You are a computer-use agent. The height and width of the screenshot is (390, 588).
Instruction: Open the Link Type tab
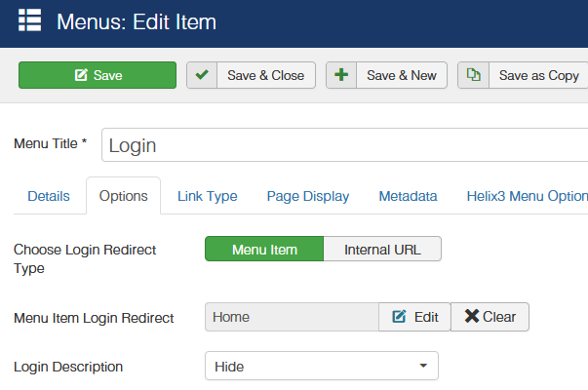point(207,196)
